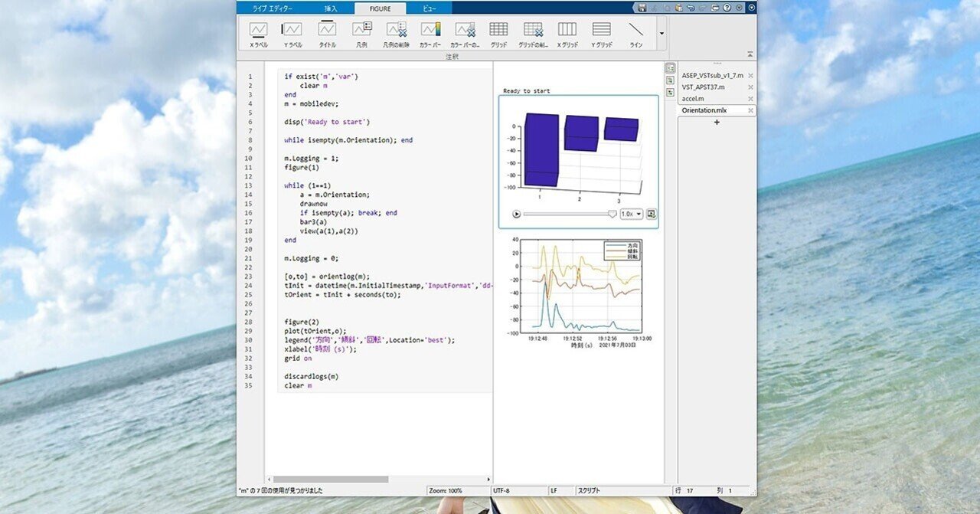Close the accel.m tab
This screenshot has width=980, height=514.
coord(750,98)
